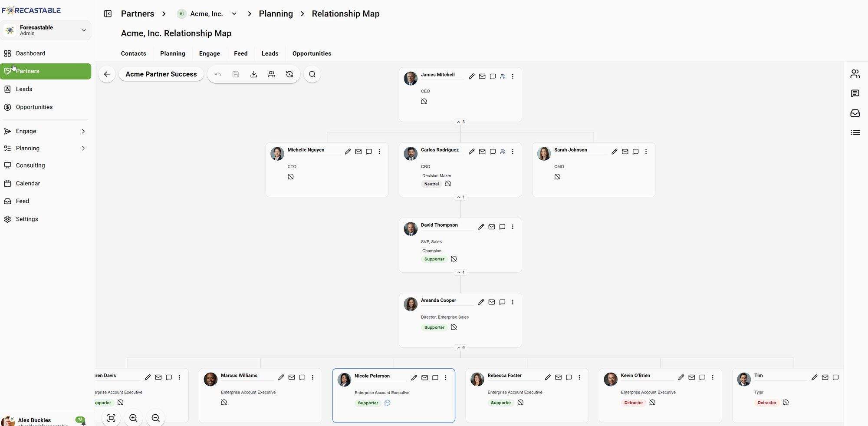Click Supporter tag on David Thompson card
This screenshot has height=426, width=868.
(434, 259)
